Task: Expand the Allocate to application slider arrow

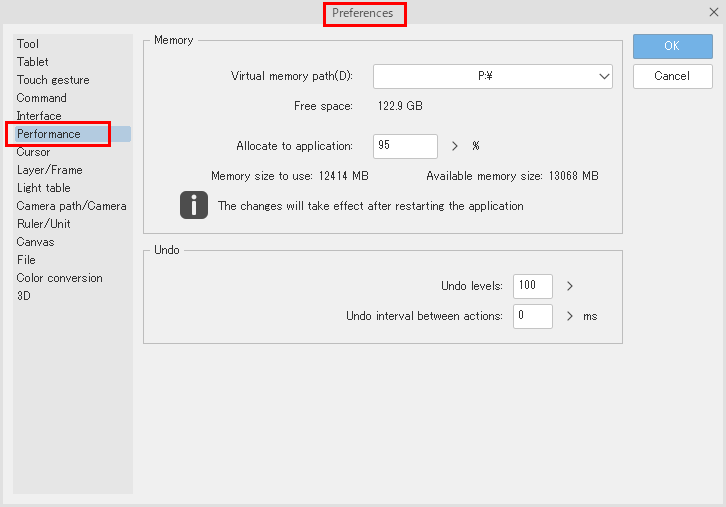Action: (x=454, y=146)
